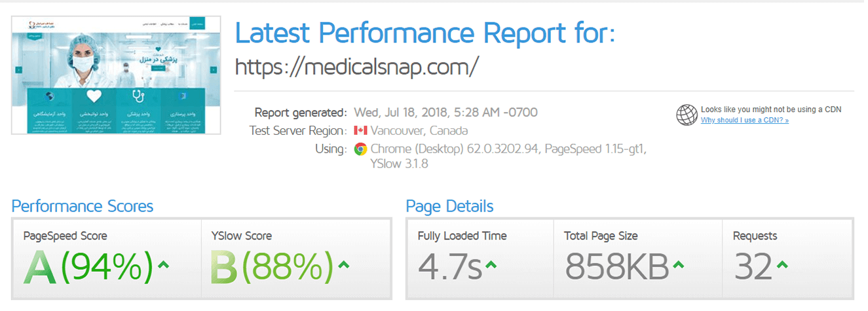Open the "Why should I use a CDN?" link
Image resolution: width=868 pixels, height=311 pixels.
click(744, 120)
